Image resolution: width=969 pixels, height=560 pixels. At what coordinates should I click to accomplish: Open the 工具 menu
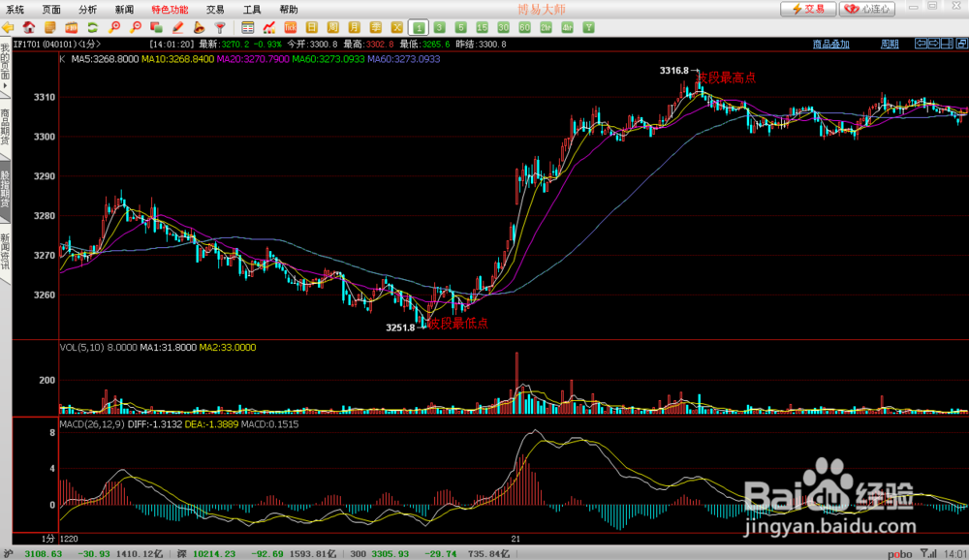252,10
